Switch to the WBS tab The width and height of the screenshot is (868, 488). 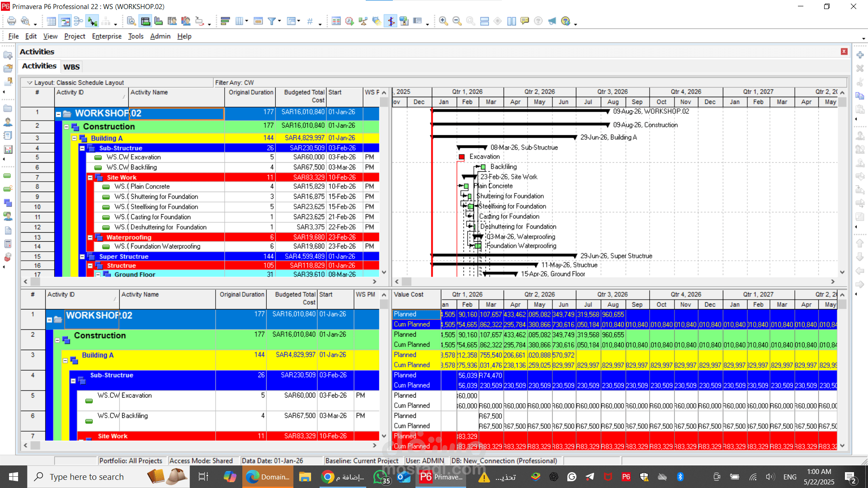[x=71, y=67]
